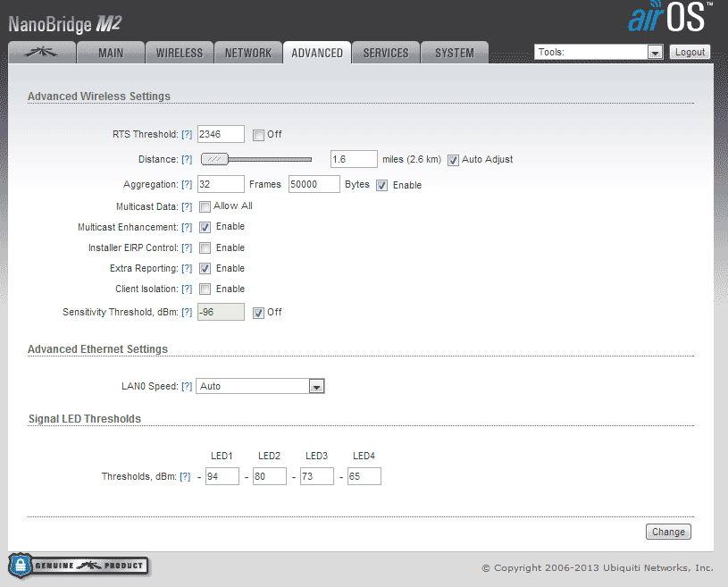
Task: Click the Distance miles input field
Action: pos(354,159)
